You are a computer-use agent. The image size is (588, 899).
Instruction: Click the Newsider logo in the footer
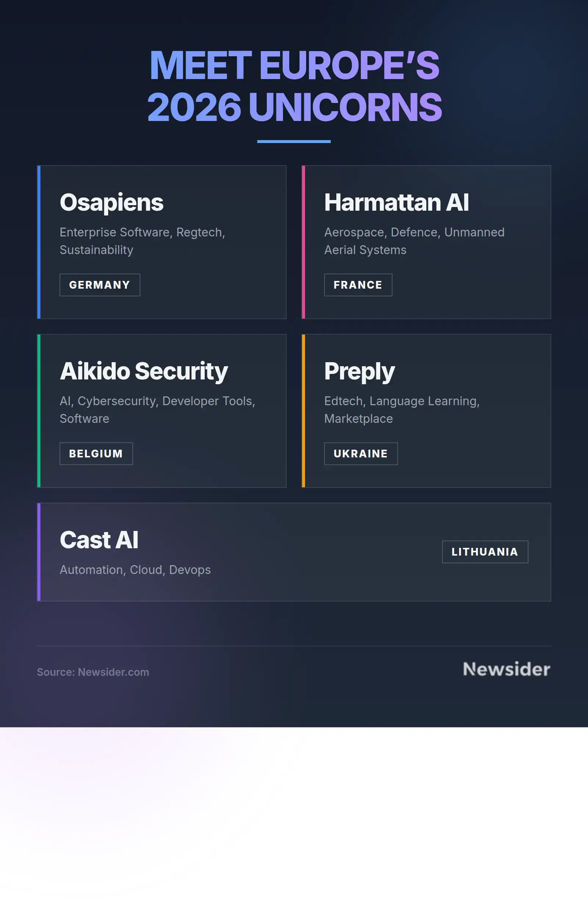point(506,669)
